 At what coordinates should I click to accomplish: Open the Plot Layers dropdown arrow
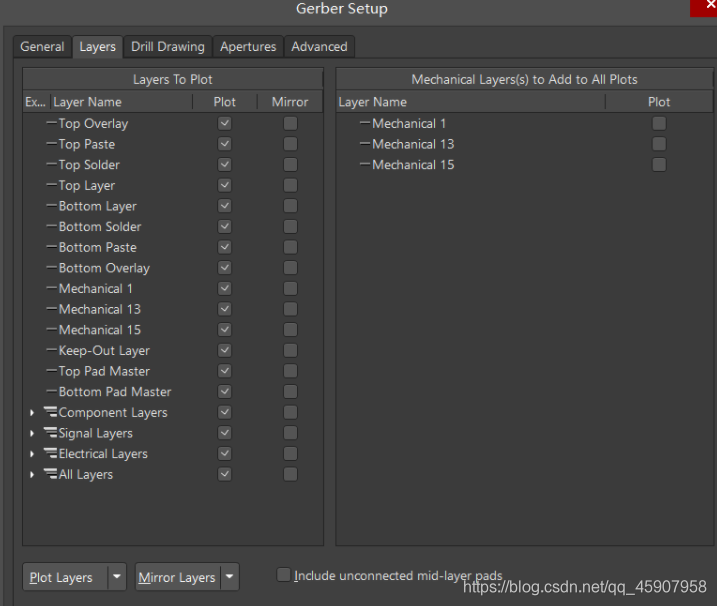117,577
